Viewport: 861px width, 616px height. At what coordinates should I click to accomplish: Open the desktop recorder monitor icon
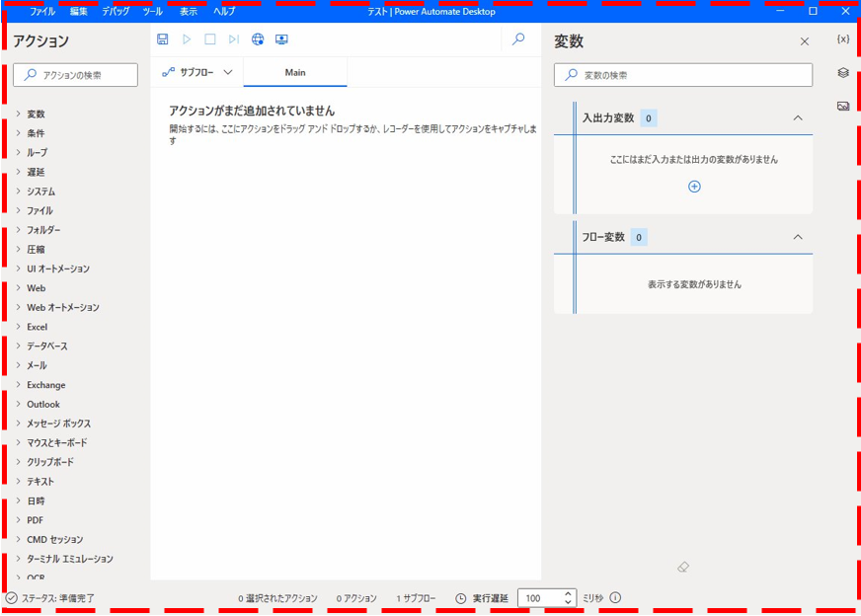tap(281, 38)
